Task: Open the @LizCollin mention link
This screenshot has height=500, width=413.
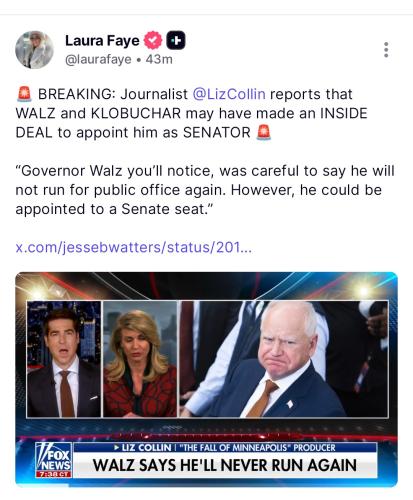Action: [x=229, y=94]
